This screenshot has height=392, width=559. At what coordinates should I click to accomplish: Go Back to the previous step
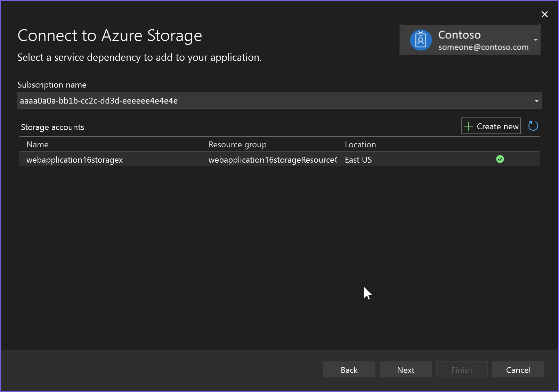click(349, 370)
